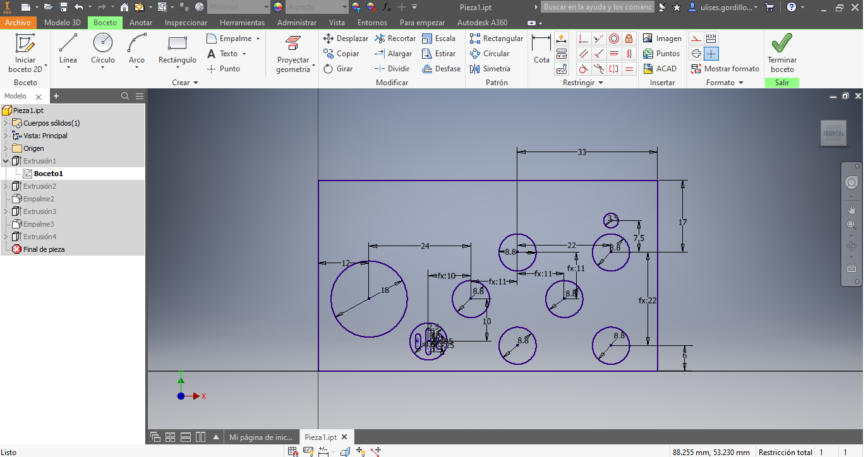This screenshot has width=868, height=457.
Task: Toggle the centerline format button
Action: tap(696, 54)
